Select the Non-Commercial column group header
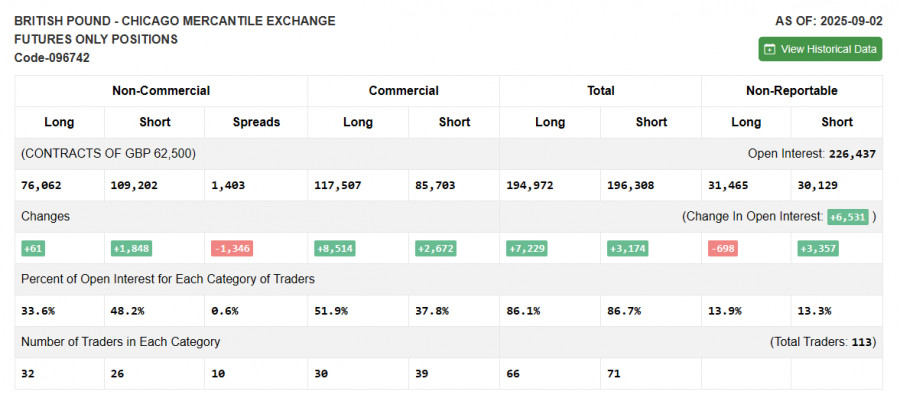 coord(161,91)
